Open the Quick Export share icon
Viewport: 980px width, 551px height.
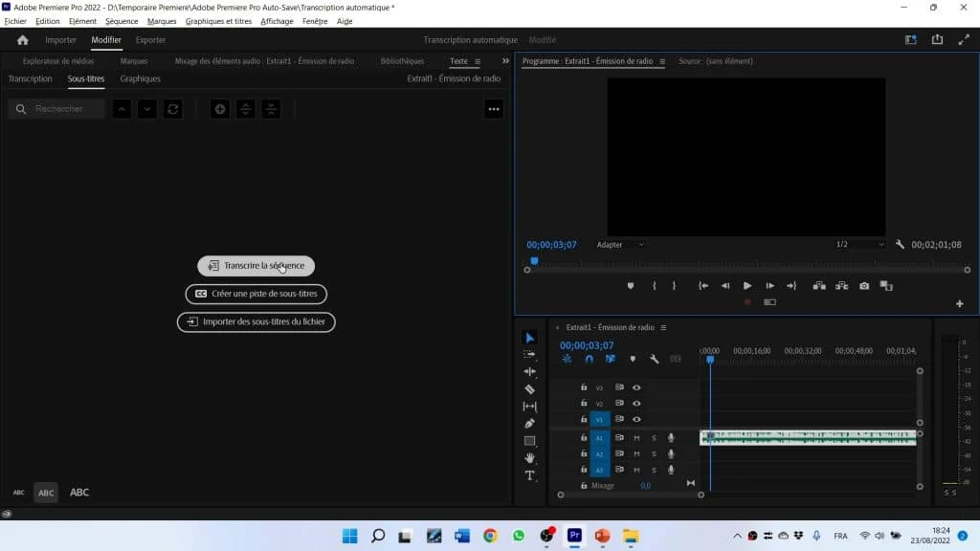(937, 40)
